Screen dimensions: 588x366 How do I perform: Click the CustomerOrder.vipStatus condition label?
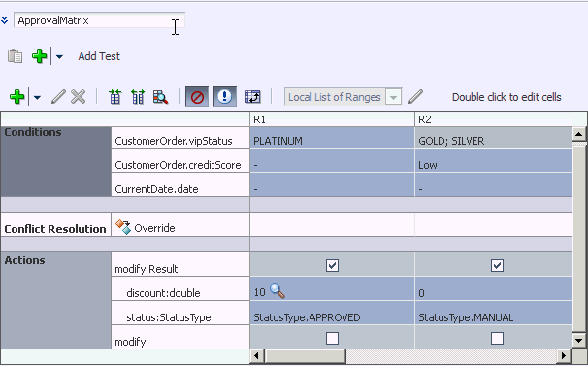tap(174, 141)
